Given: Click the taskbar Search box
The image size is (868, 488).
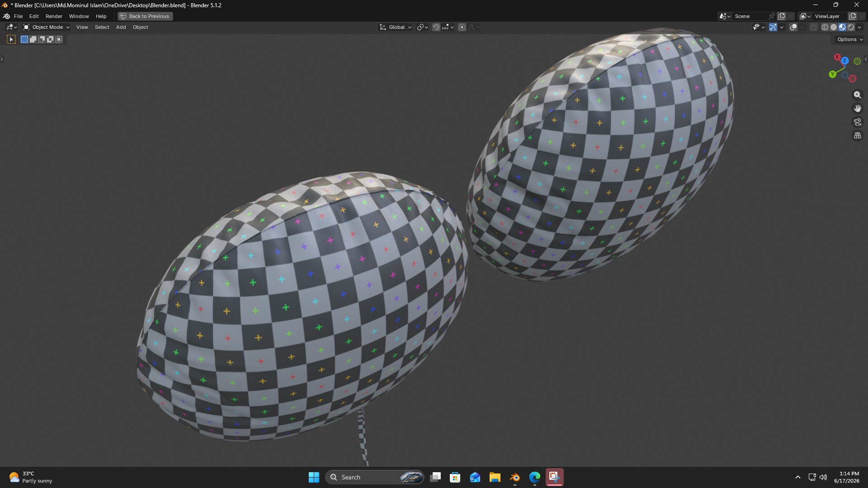Looking at the screenshot, I should [x=374, y=477].
